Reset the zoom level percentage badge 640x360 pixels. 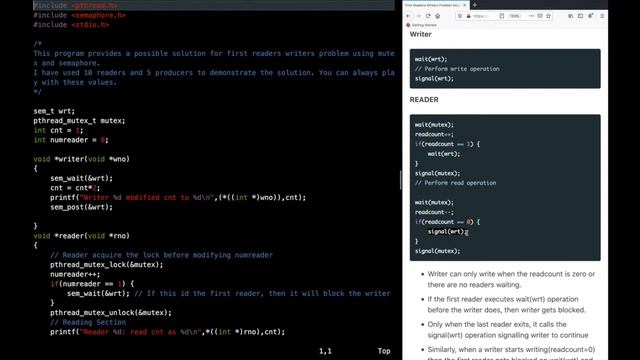pyautogui.click(x=515, y=16)
